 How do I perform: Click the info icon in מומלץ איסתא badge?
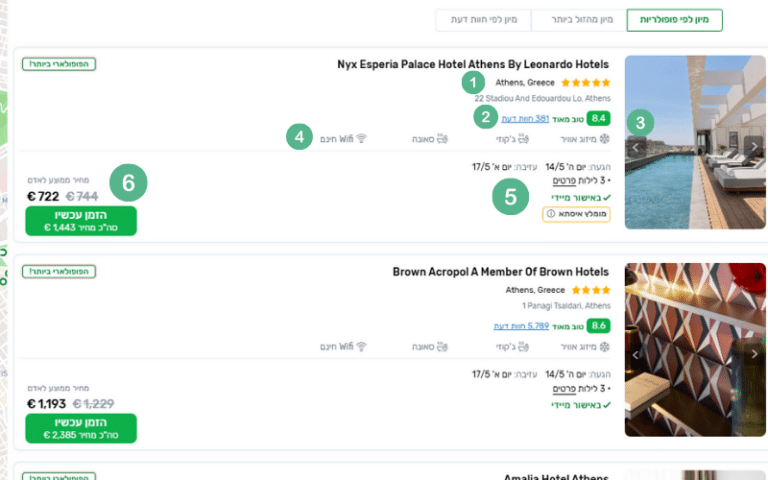click(551, 214)
